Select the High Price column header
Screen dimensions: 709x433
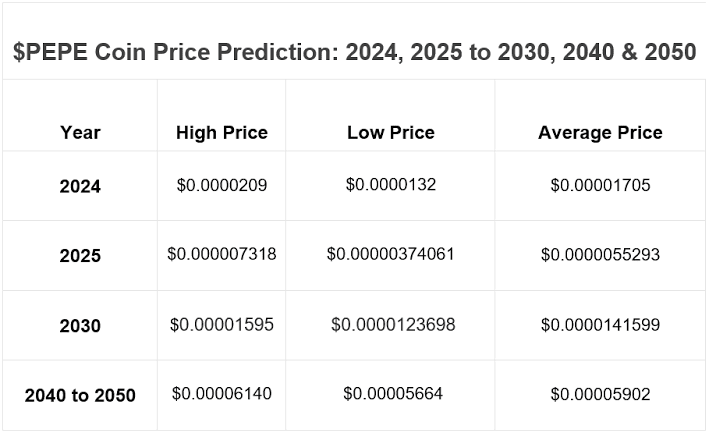(221, 132)
